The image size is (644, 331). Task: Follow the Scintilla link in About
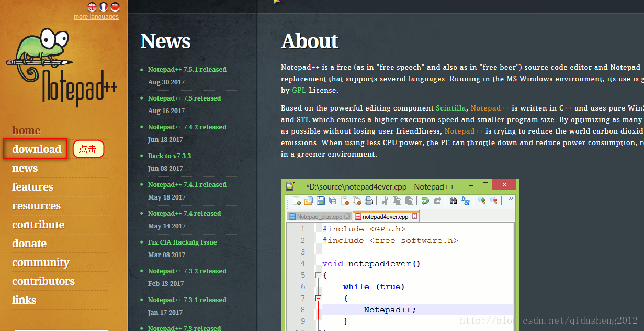(x=450, y=108)
